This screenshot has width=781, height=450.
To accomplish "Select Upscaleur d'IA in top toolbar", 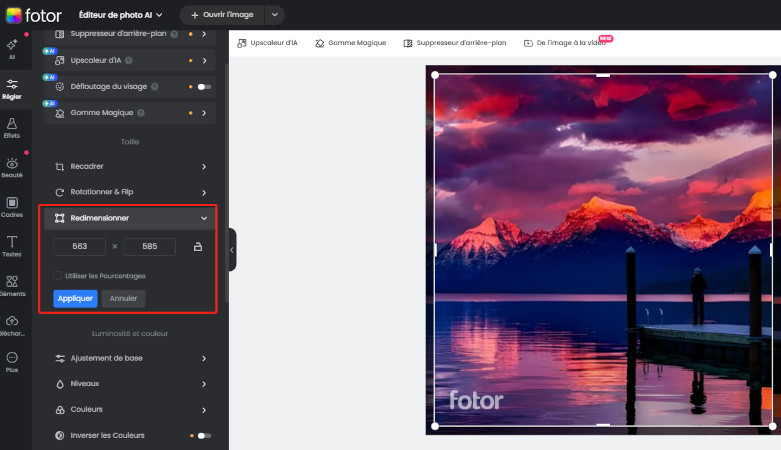I will [267, 43].
